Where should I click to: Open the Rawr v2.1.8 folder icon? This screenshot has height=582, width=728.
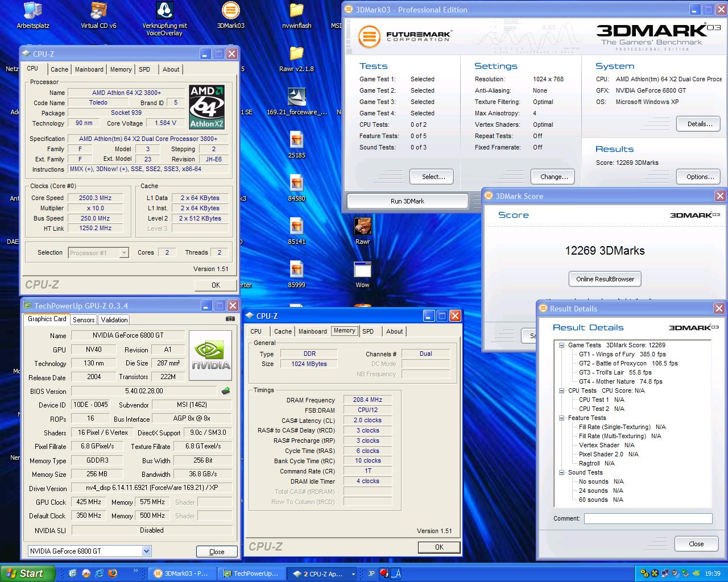[x=296, y=59]
